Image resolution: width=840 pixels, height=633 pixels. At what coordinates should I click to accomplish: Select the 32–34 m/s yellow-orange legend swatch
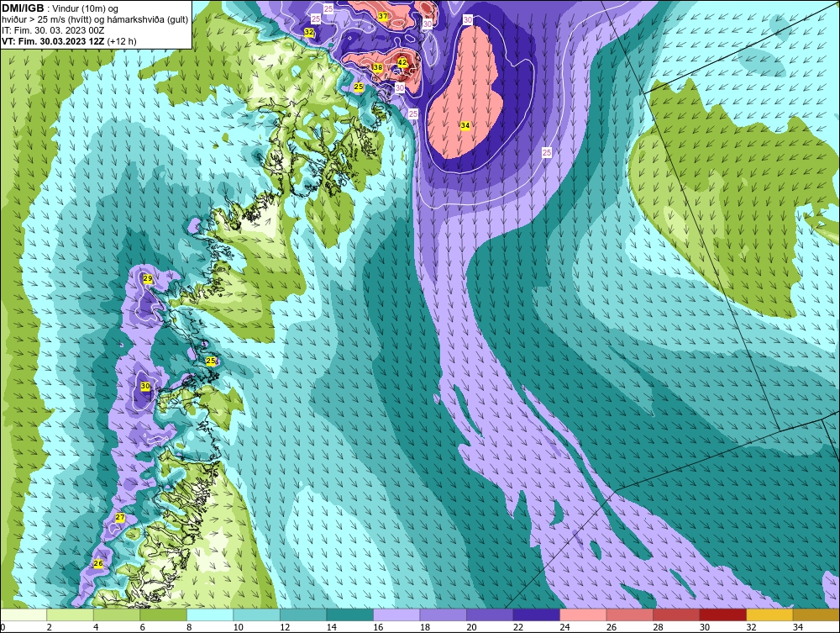pyautogui.click(x=769, y=615)
